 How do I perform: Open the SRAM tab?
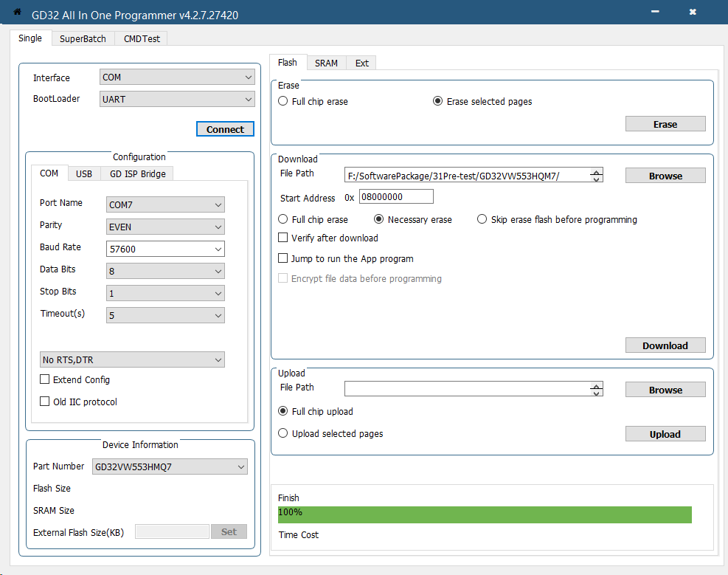[326, 63]
